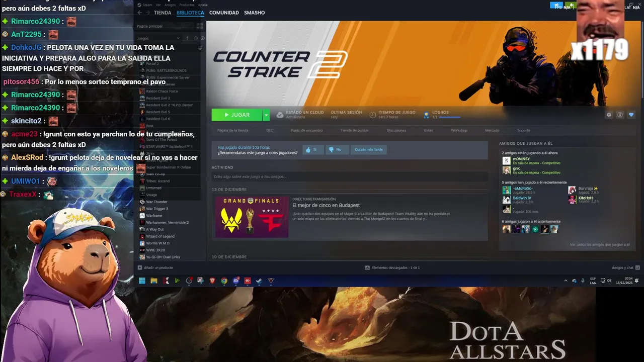644x362 pixels.
Task: Open friend KiteHxH avatar
Action: click(572, 200)
